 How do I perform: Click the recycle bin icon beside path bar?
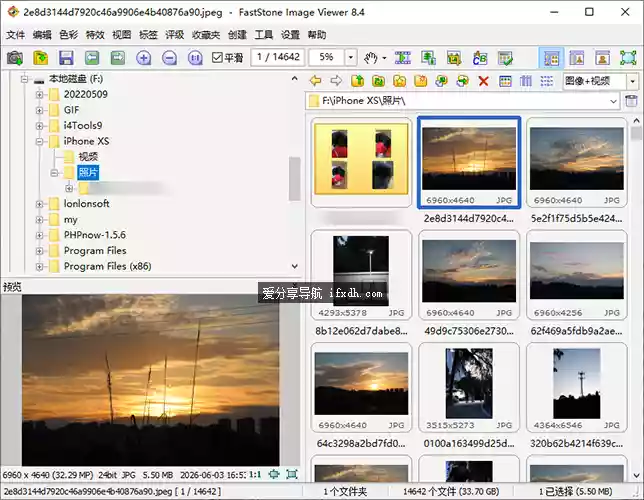pyautogui.click(x=631, y=101)
